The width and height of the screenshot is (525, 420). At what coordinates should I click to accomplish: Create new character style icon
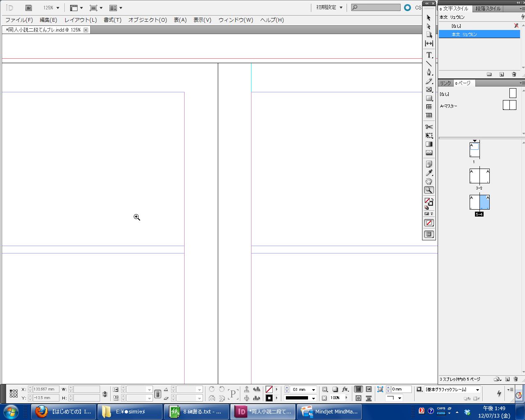(x=502, y=74)
